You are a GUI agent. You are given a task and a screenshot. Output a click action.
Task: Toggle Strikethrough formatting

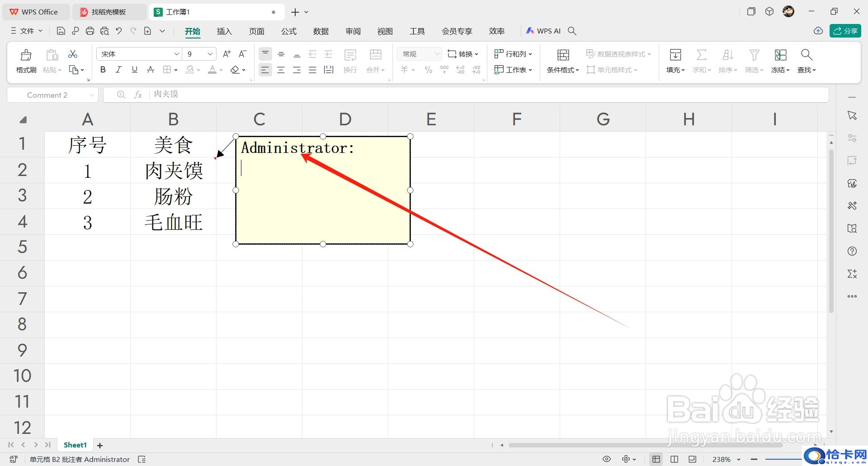pyautogui.click(x=151, y=70)
